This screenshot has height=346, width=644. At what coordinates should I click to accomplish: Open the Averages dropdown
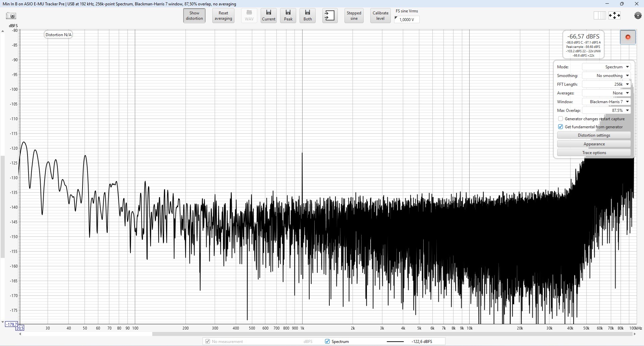606,93
